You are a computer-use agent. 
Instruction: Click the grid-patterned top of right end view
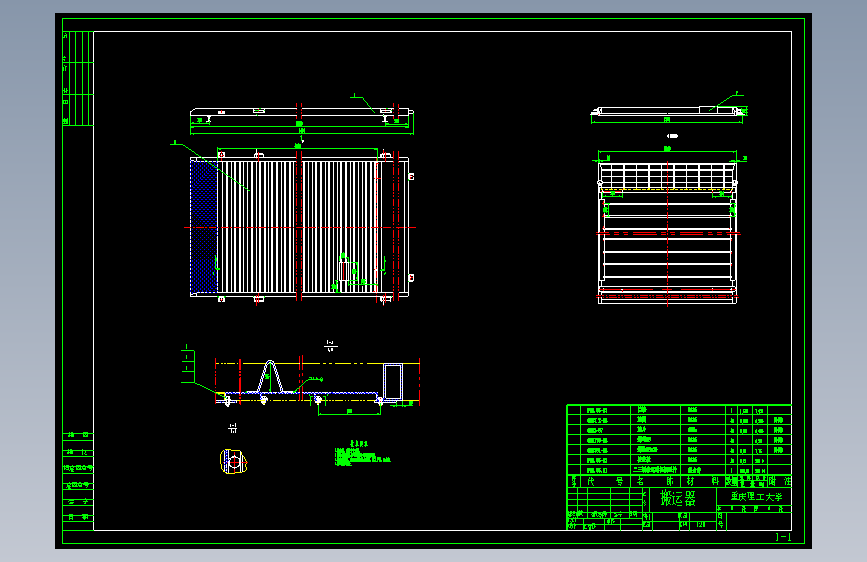[667, 176]
